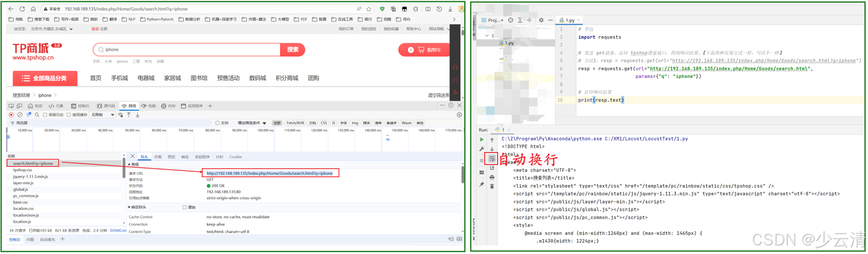868x254 pixels.
Task: Enable 禁用缓存 disable cache checkbox
Action: (x=69, y=115)
